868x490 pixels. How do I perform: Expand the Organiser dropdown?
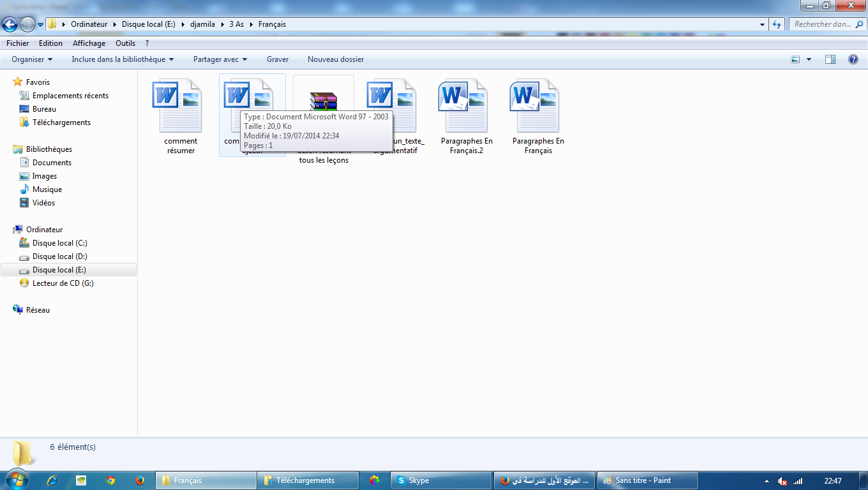point(32,59)
